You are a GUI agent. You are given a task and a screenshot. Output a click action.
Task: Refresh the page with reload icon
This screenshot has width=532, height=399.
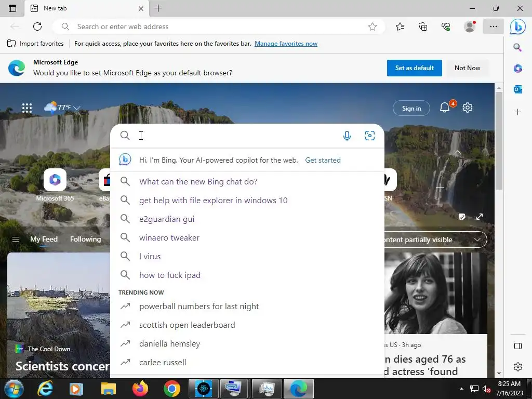pyautogui.click(x=37, y=26)
